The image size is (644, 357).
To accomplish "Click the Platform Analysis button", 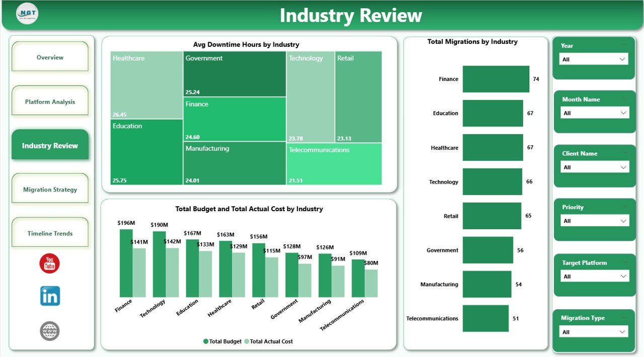I will [x=49, y=101].
